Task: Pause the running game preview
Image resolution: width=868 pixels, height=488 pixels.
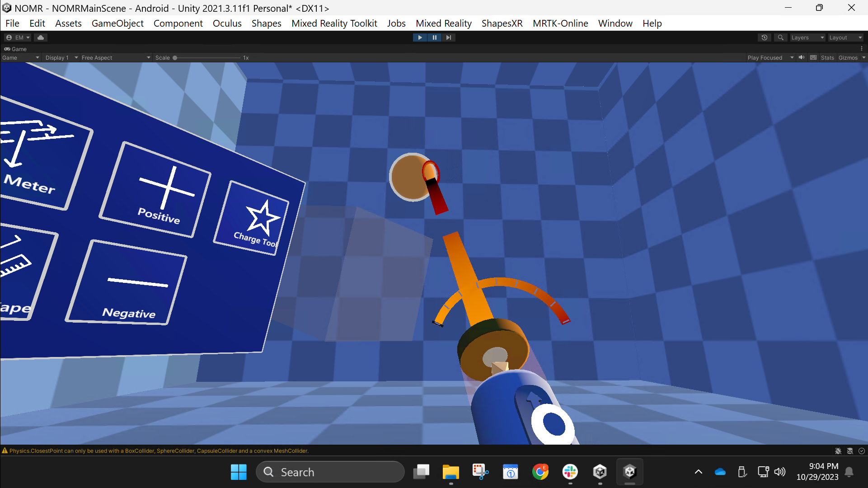Action: (x=434, y=38)
